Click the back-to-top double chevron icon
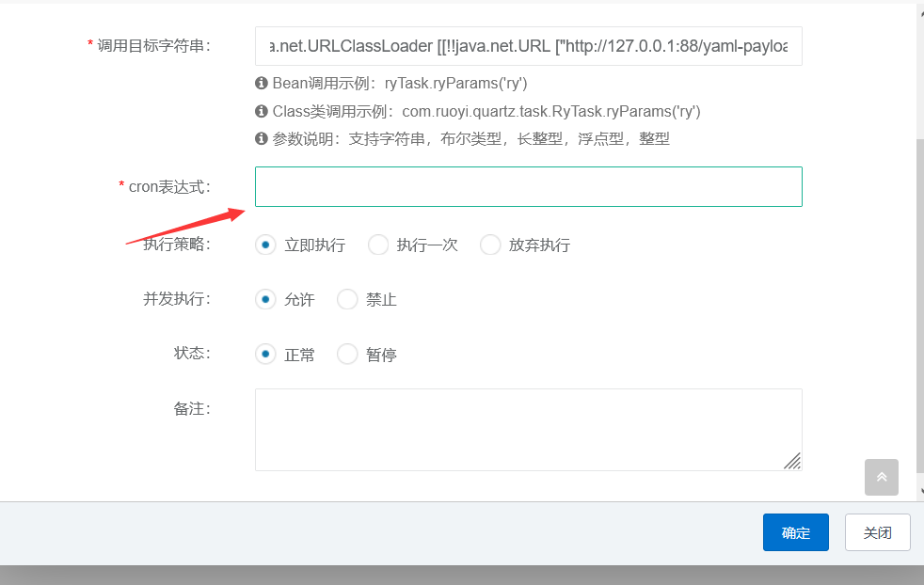The height and width of the screenshot is (585, 924). 881,477
